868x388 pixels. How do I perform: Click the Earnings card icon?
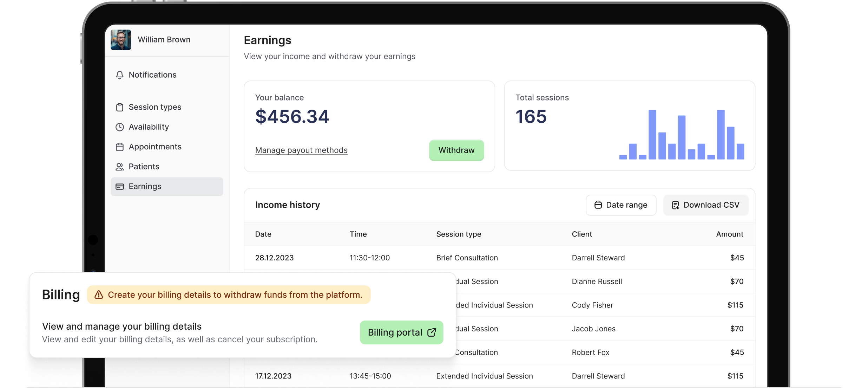pos(120,187)
